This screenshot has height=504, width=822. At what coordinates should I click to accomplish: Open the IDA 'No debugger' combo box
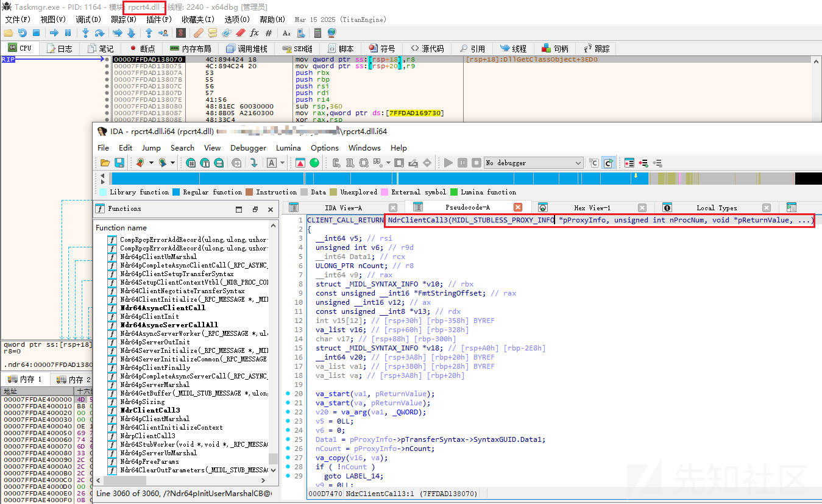tap(534, 163)
